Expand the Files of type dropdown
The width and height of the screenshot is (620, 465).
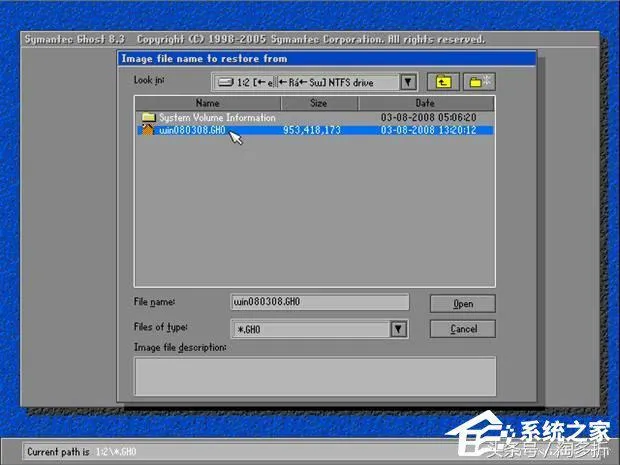click(399, 329)
